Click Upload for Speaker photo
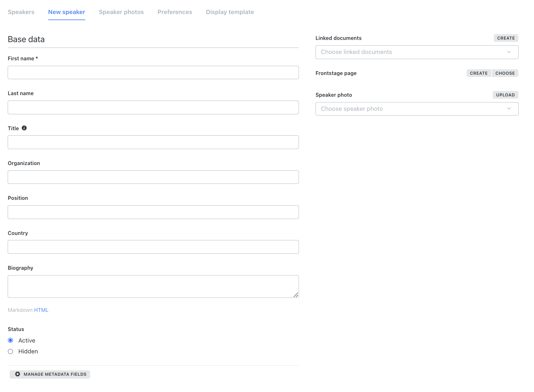Screen dimensions: 534x392 click(505, 95)
